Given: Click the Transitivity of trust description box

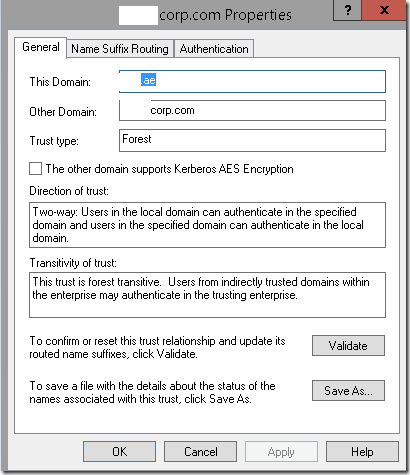Looking at the screenshot, I should tap(207, 295).
